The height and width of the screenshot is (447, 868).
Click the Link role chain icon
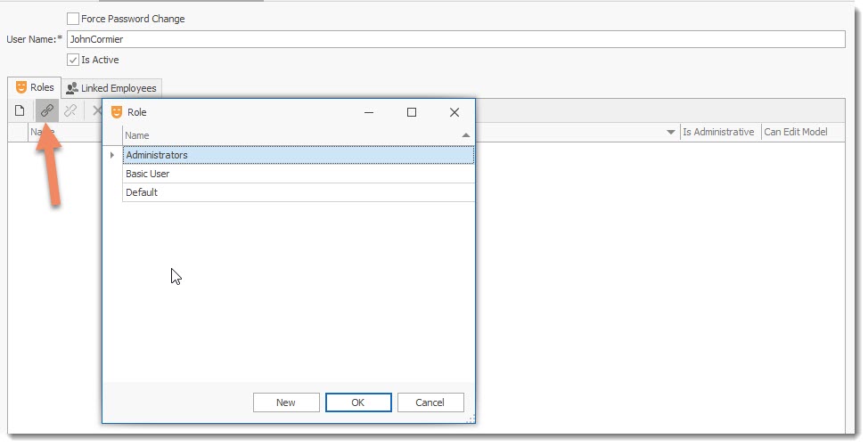click(47, 110)
